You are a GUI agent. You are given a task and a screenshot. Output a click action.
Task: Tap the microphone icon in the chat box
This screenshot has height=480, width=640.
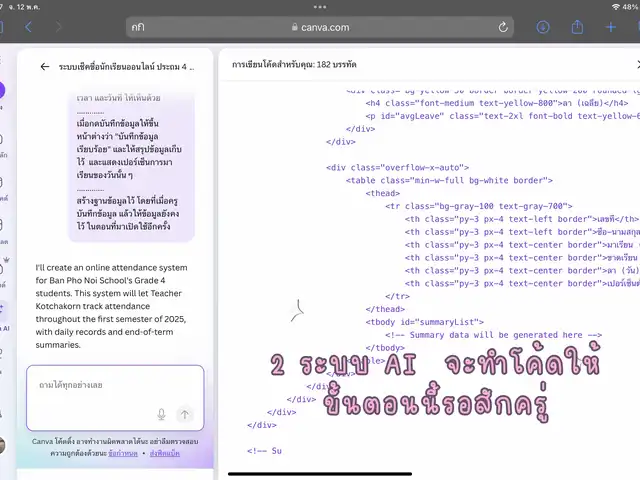(161, 414)
